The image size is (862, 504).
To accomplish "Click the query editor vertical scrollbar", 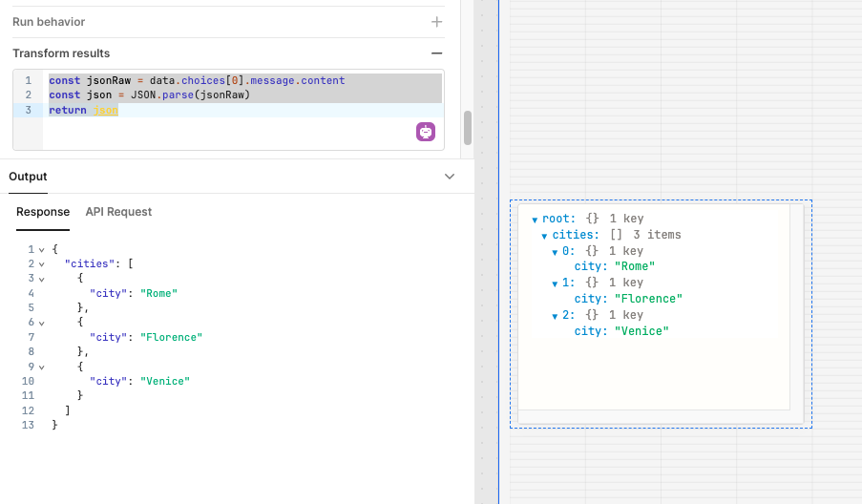I will (x=467, y=125).
